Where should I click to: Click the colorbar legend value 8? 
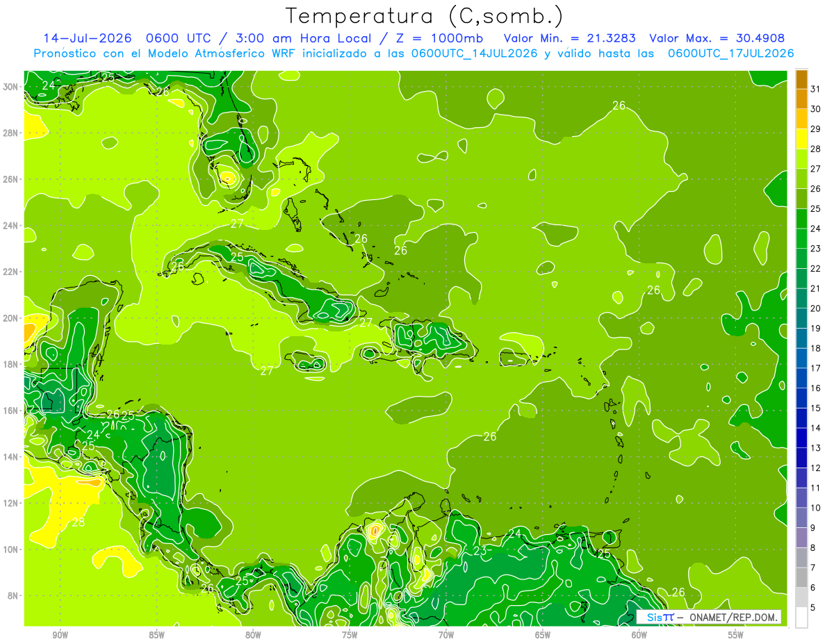(813, 547)
